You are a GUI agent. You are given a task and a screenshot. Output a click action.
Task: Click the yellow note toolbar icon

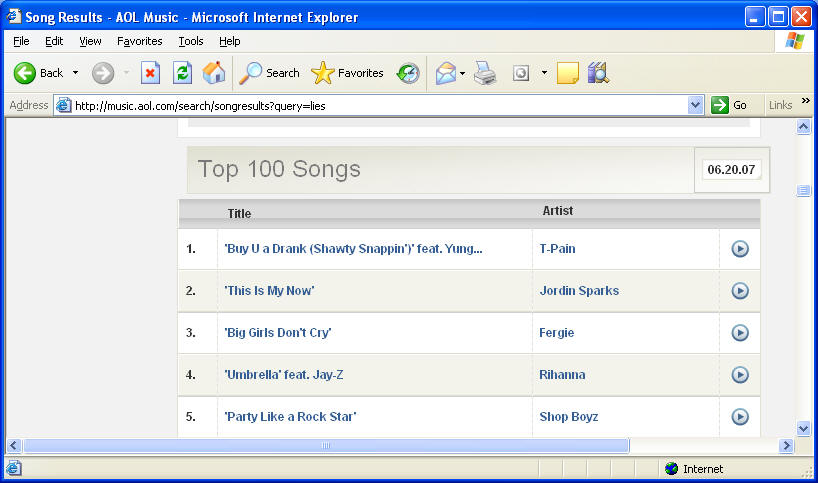tap(568, 73)
